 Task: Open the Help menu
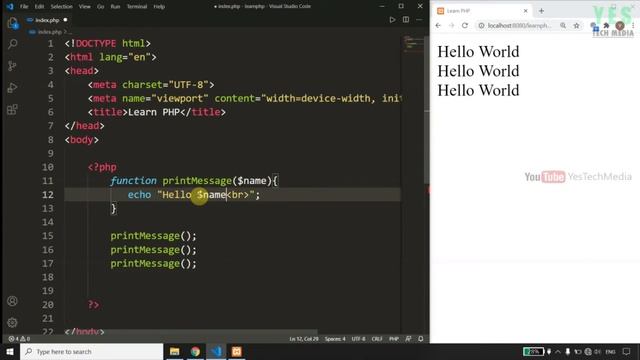coord(159,7)
